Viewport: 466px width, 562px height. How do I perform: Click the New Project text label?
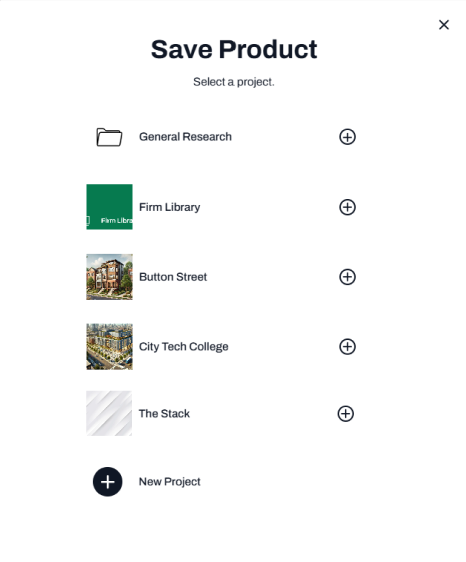[x=170, y=482]
